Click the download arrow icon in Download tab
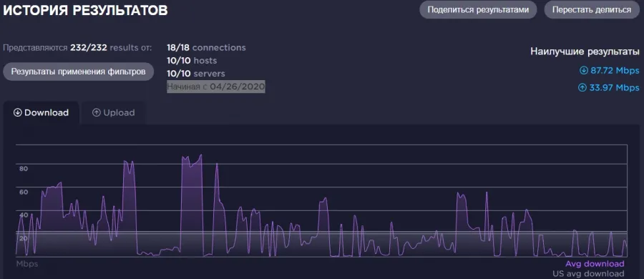The image size is (644, 279). pos(17,112)
